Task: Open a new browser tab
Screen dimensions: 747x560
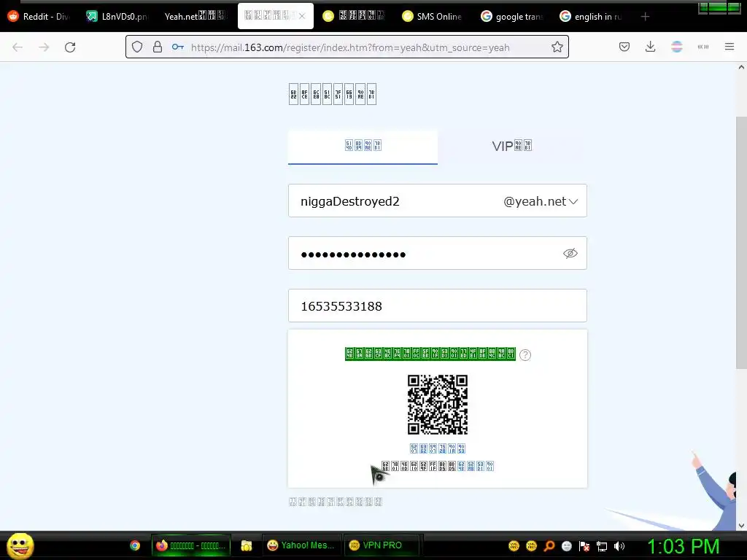Action: coord(645,17)
